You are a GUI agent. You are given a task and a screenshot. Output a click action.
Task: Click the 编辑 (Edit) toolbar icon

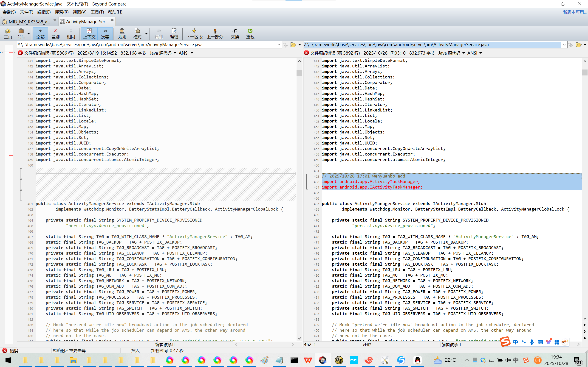pos(174,33)
